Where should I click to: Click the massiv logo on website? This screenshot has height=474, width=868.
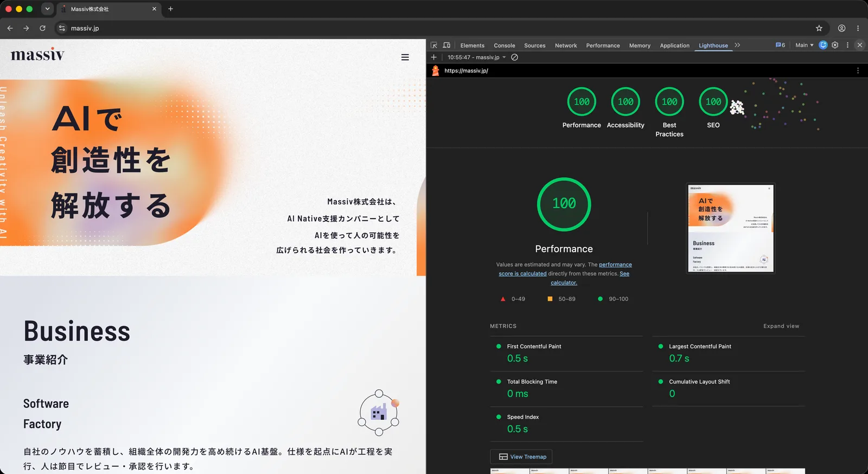click(37, 54)
